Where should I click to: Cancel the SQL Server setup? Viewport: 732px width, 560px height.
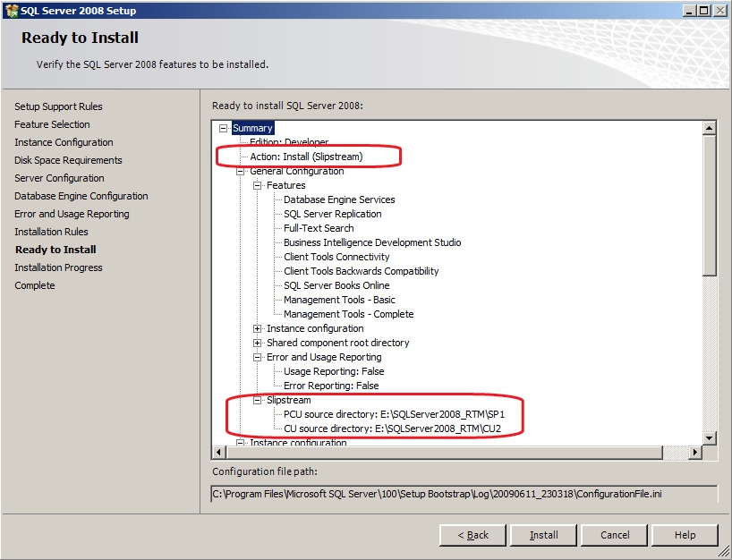[615, 535]
